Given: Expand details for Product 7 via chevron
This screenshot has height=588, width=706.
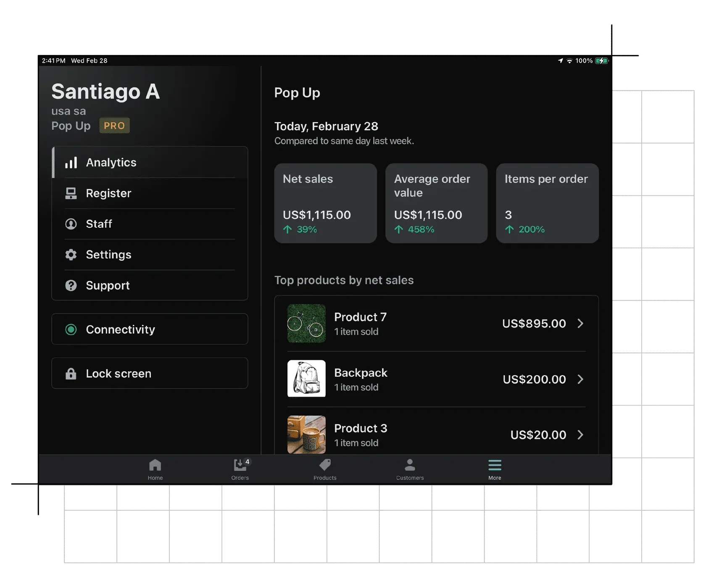Looking at the screenshot, I should [x=581, y=323].
